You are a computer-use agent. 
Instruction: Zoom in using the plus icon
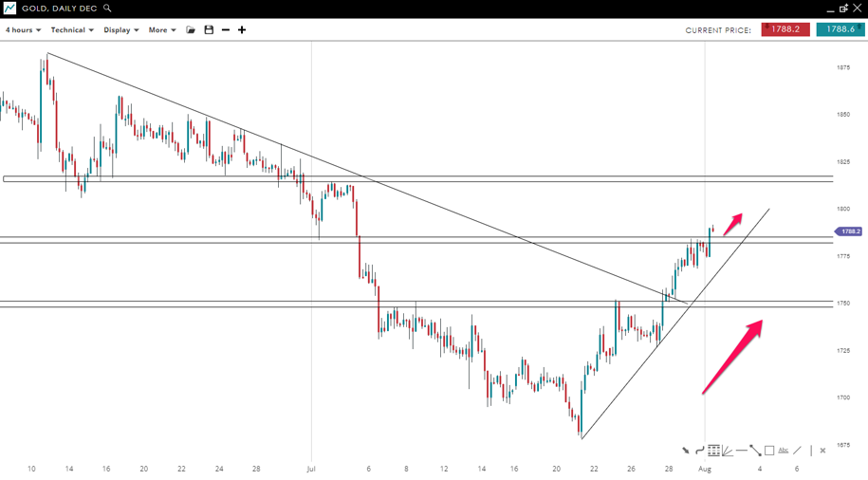(242, 30)
